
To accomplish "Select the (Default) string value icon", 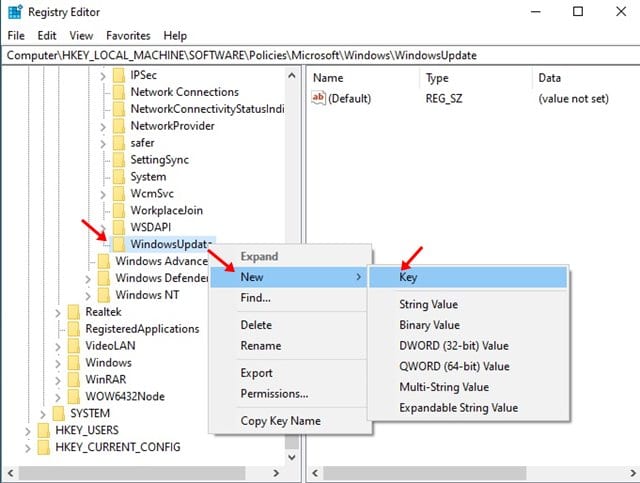I will [x=318, y=98].
